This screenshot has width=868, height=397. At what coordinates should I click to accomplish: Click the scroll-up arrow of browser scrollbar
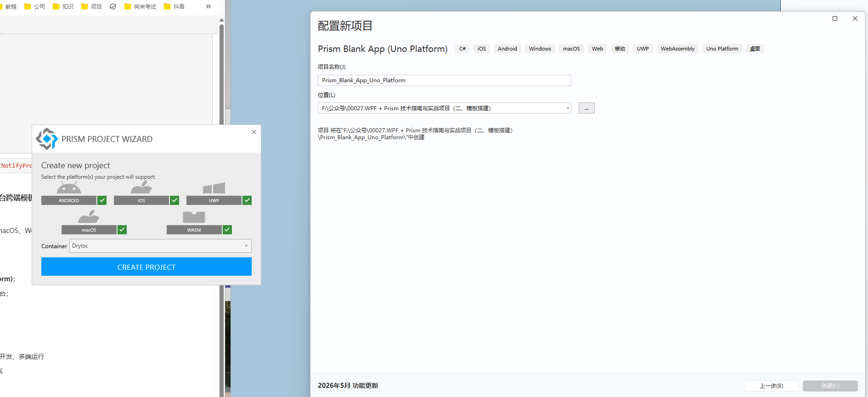point(221,20)
